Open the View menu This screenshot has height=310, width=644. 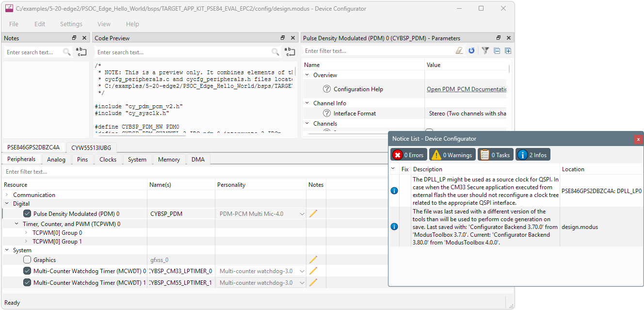(x=104, y=24)
